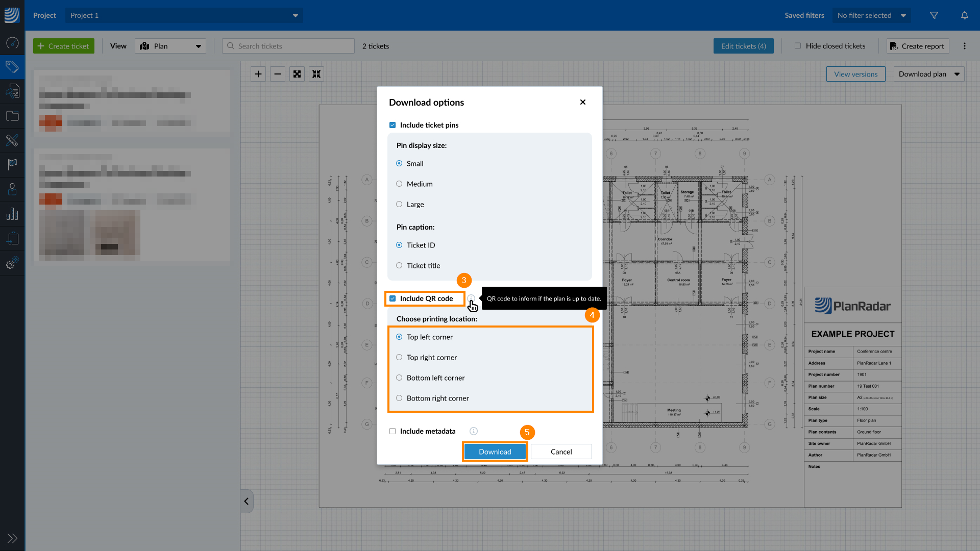Click the zoom out minus icon
The width and height of the screenshot is (980, 551).
coord(278,74)
